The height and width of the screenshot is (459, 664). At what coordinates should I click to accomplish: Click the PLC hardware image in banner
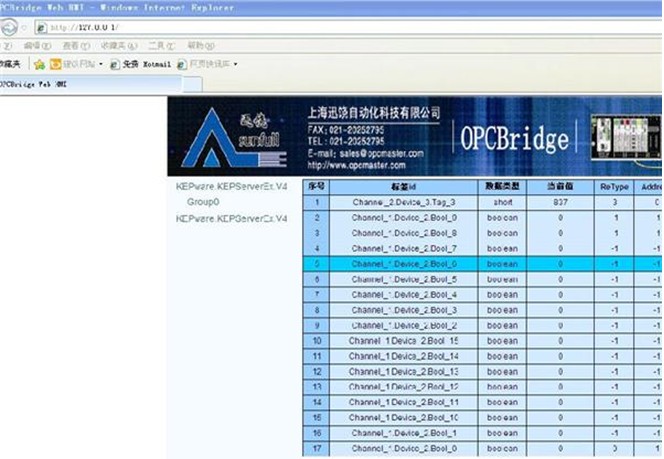pyautogui.click(x=625, y=138)
